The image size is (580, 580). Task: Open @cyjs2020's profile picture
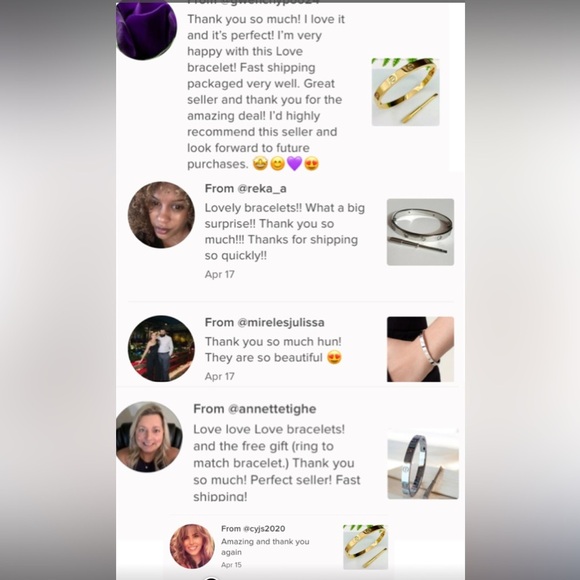coord(192,546)
